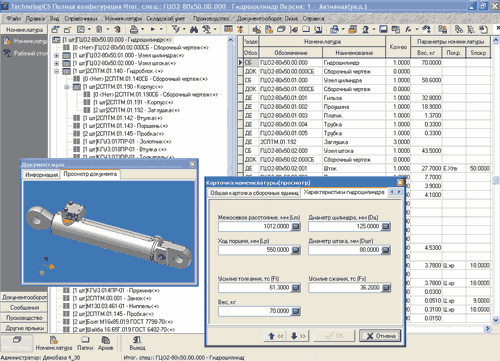Click the Выход exit icon in bottom bar
500x361 pixels.
[x=137, y=340]
